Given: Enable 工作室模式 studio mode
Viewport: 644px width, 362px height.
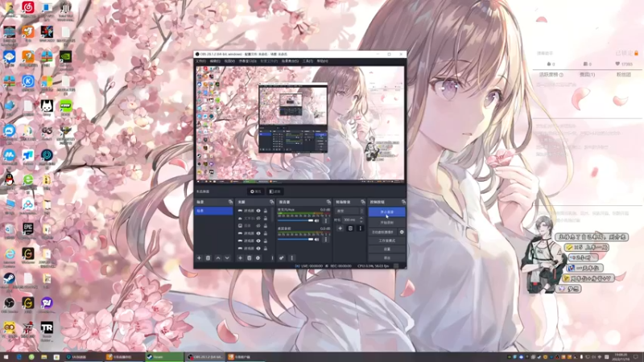Looking at the screenshot, I should [x=387, y=241].
